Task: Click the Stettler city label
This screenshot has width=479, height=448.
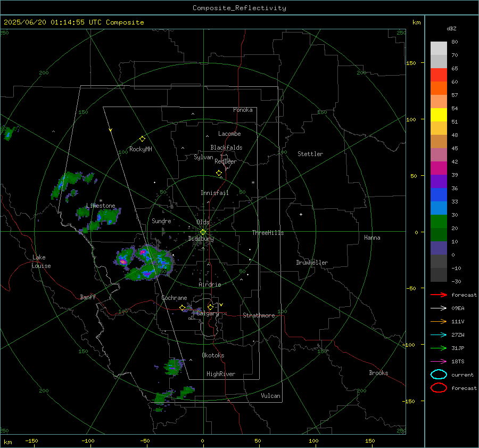Action: [310, 154]
